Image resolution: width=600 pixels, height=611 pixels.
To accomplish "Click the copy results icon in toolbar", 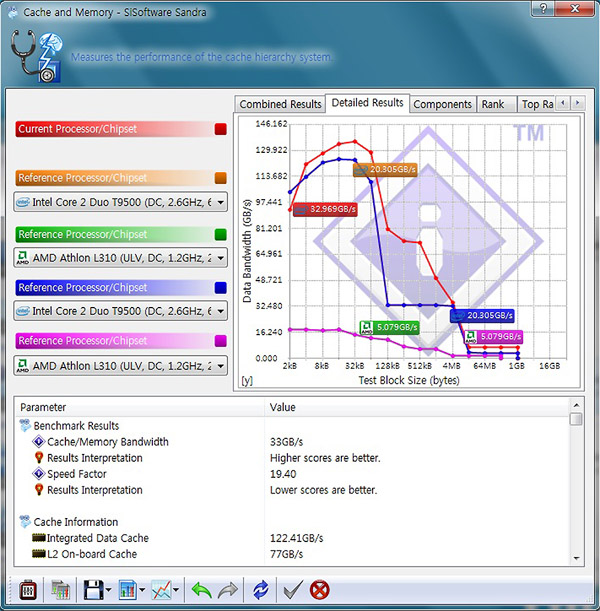I will click(60, 590).
